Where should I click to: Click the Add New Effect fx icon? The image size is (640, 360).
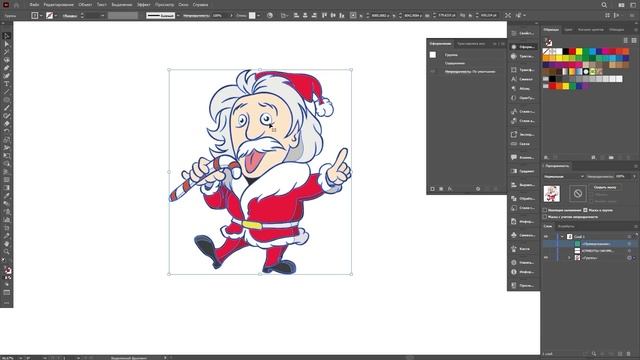pyautogui.click(x=450, y=189)
